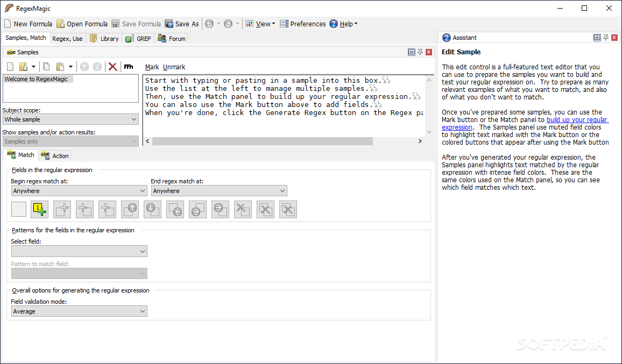Open End regex match at dropdown
The image size is (622, 364).
tap(219, 191)
